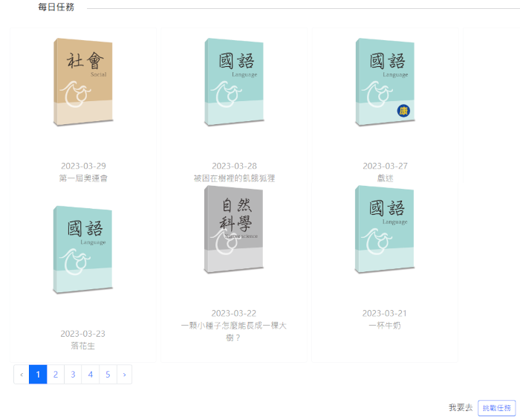
Task: Click the 挑戰任務 button
Action: (496, 408)
